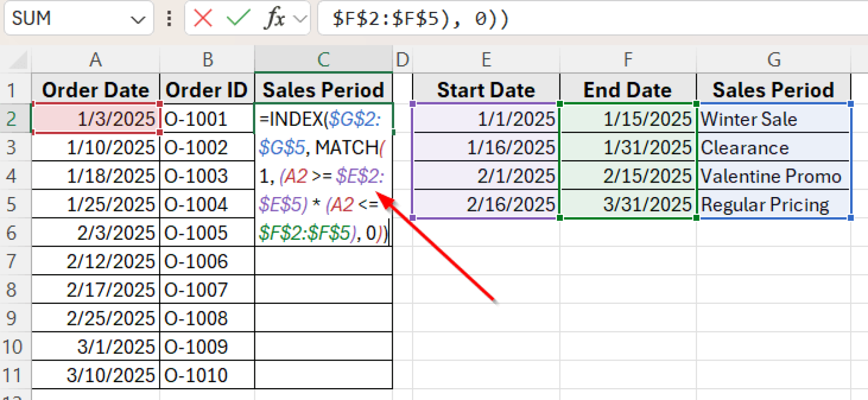The height and width of the screenshot is (400, 868).
Task: Open Insert Function fx dialog
Action: click(274, 18)
